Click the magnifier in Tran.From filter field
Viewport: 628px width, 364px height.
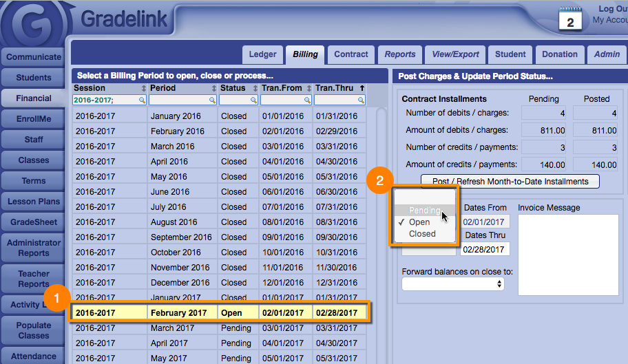[x=307, y=100]
